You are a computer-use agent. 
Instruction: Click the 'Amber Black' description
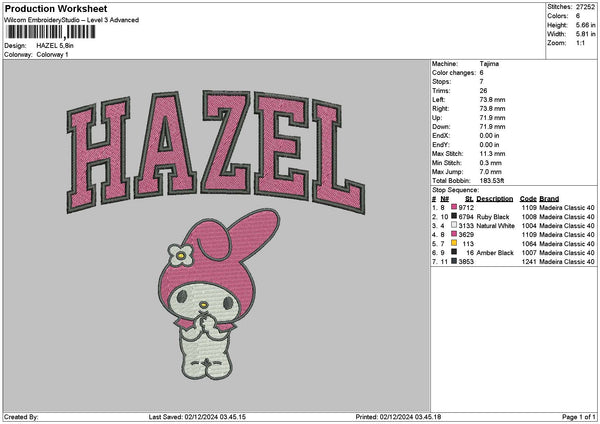pos(495,253)
